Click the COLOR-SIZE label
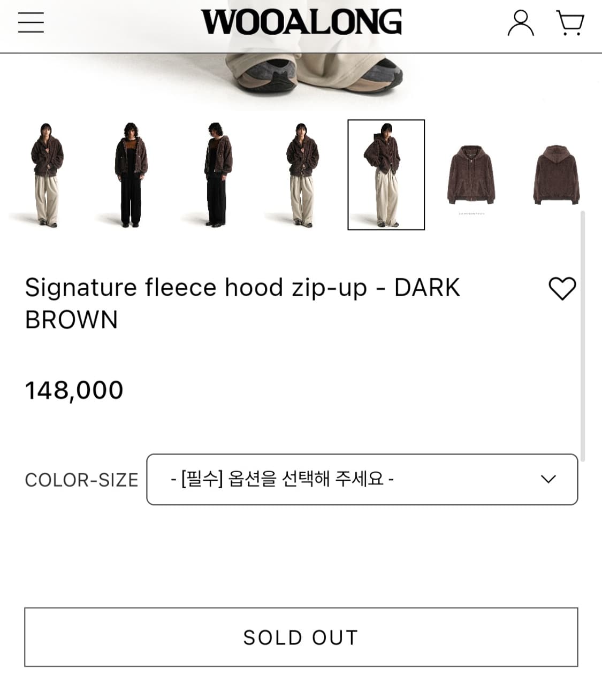The width and height of the screenshot is (602, 700). [x=81, y=480]
